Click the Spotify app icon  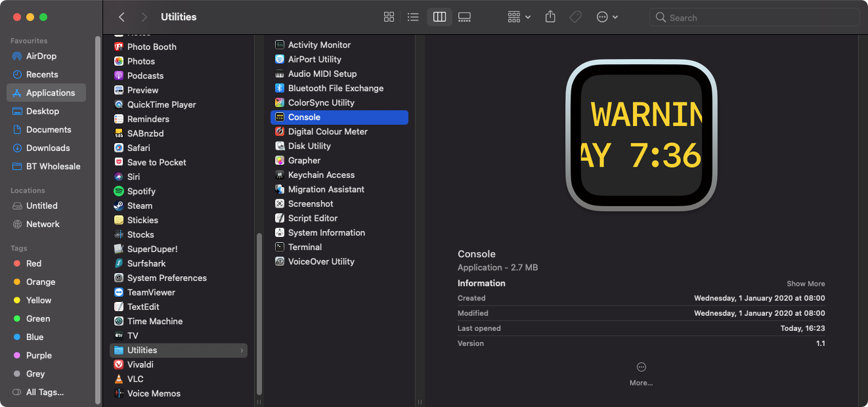119,191
